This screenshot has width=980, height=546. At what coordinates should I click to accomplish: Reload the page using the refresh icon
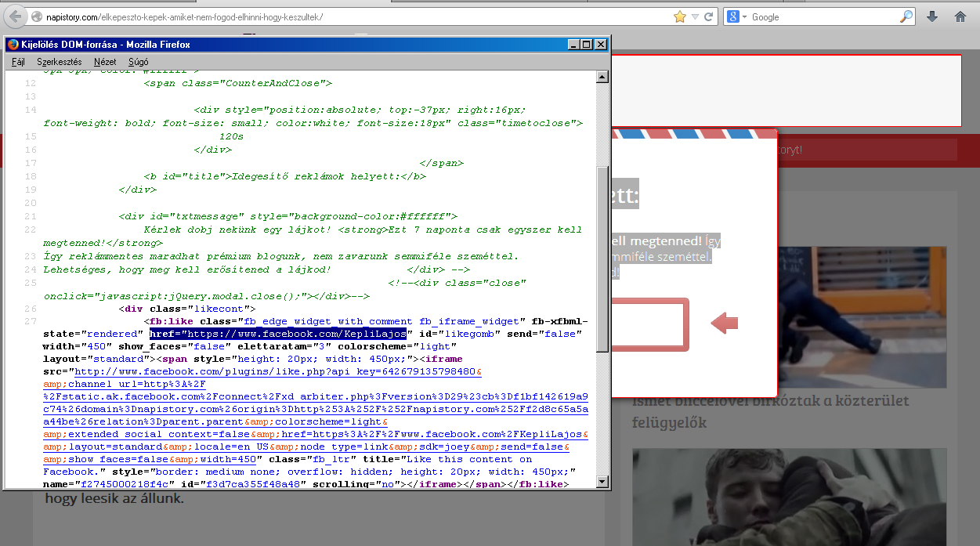[709, 16]
